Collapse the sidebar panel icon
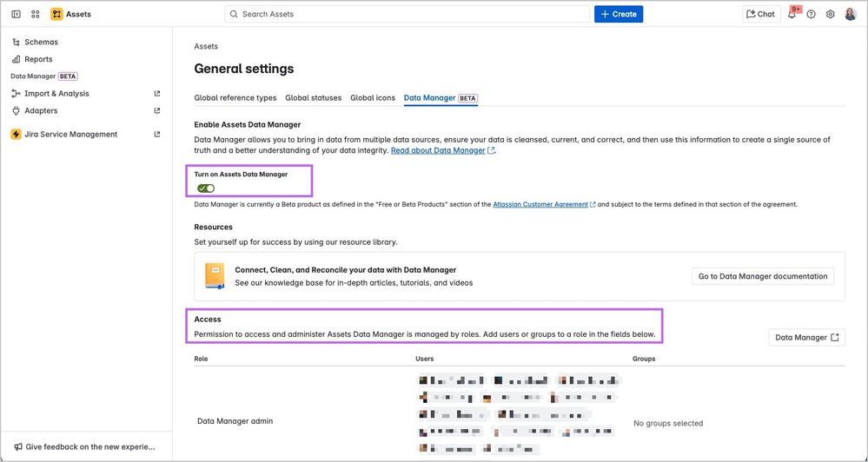The height and width of the screenshot is (462, 868). (16, 14)
